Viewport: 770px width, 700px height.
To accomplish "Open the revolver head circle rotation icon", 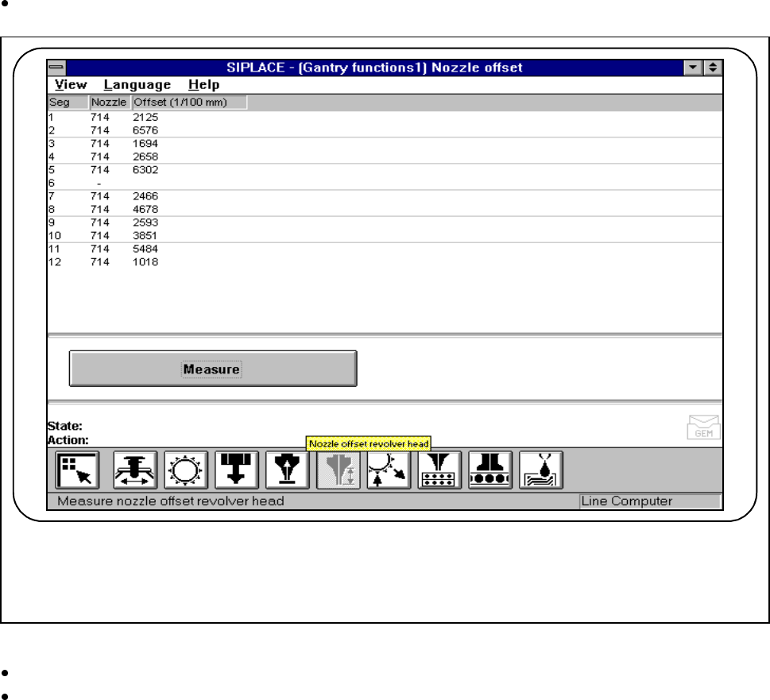I will point(186,470).
